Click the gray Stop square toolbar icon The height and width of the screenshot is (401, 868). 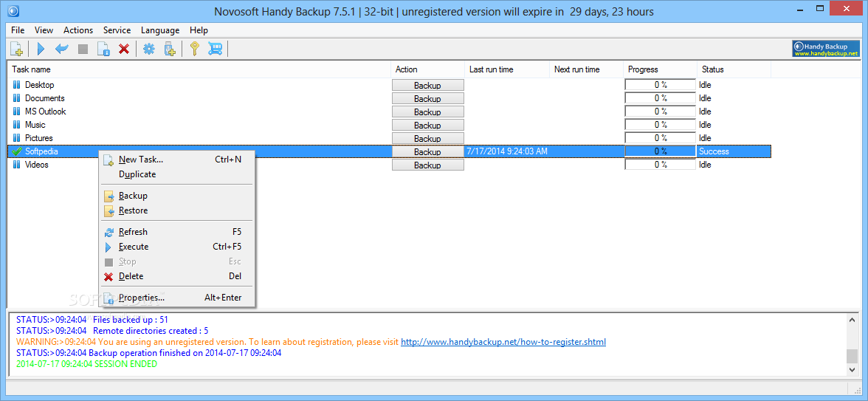(x=83, y=49)
